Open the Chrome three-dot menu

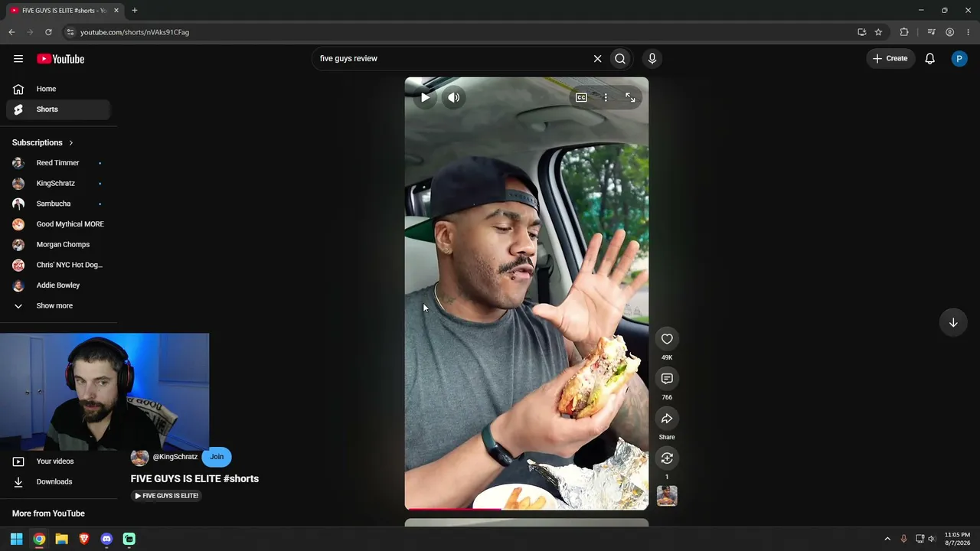click(968, 32)
